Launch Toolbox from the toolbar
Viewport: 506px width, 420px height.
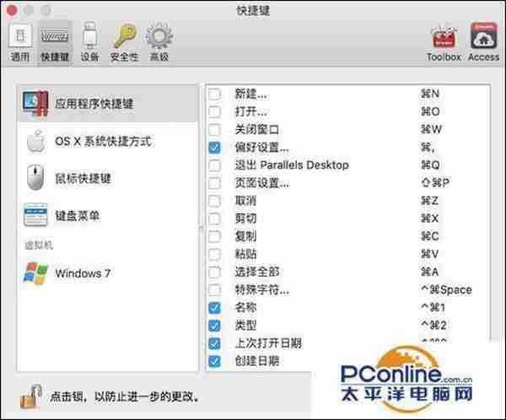tap(444, 42)
